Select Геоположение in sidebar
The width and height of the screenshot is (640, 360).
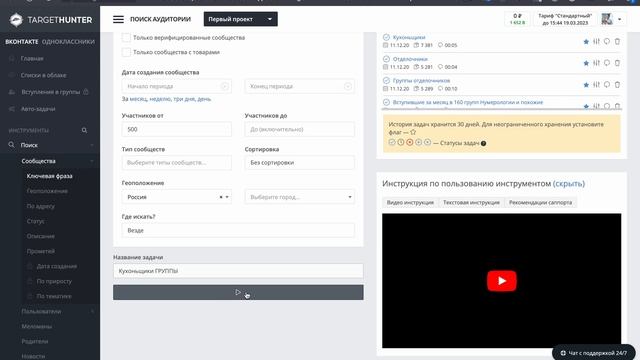tap(47, 191)
